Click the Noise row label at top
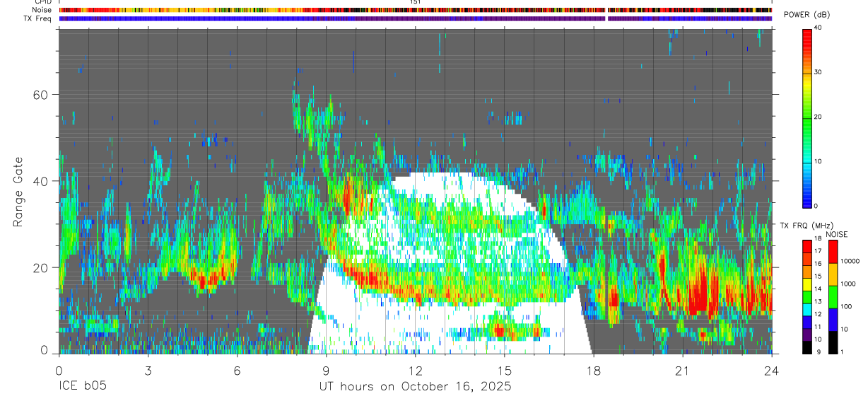868x401 pixels. point(42,10)
